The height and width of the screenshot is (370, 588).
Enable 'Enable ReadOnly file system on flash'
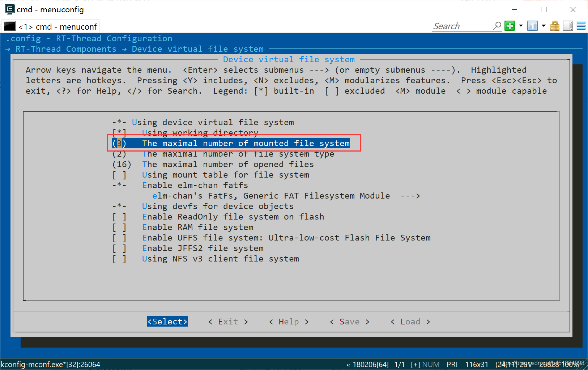click(x=218, y=217)
